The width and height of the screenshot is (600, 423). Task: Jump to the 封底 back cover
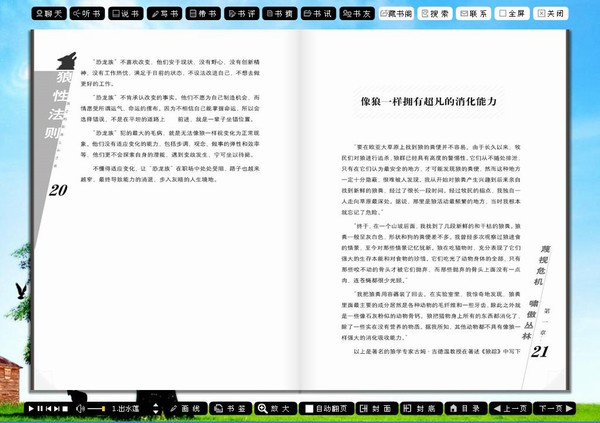click(421, 409)
